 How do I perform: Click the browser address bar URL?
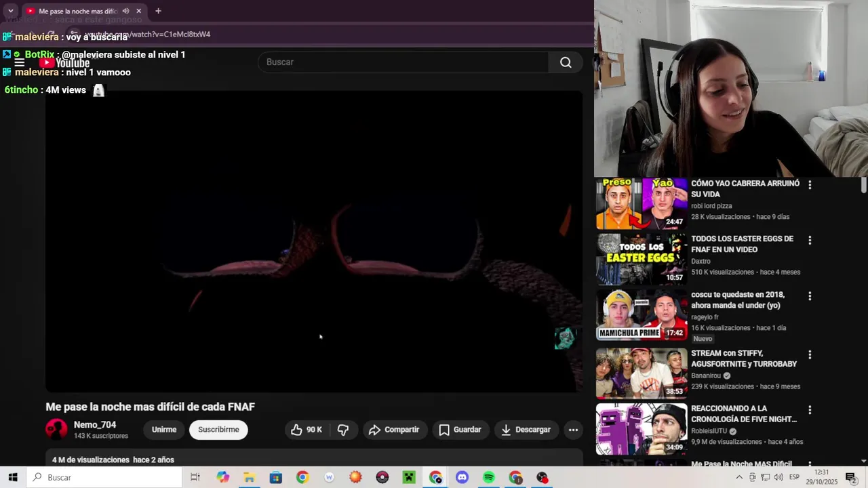point(147,34)
